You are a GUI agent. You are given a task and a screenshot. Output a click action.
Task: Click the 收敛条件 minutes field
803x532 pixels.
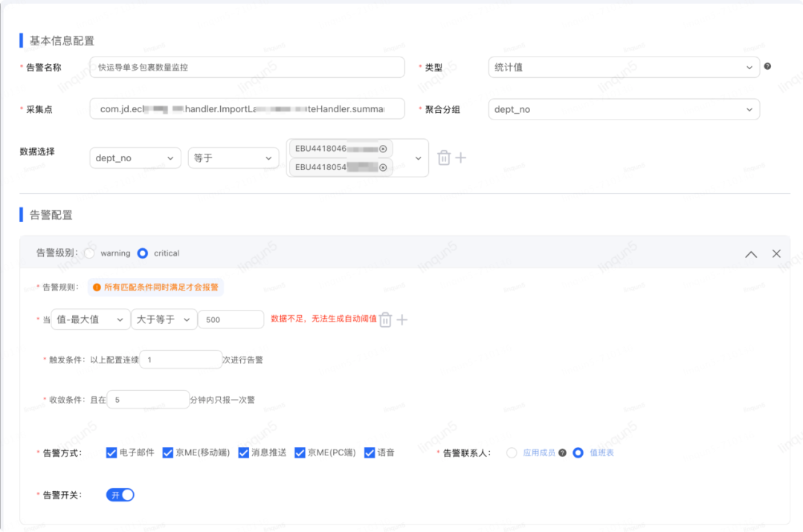[x=148, y=400]
